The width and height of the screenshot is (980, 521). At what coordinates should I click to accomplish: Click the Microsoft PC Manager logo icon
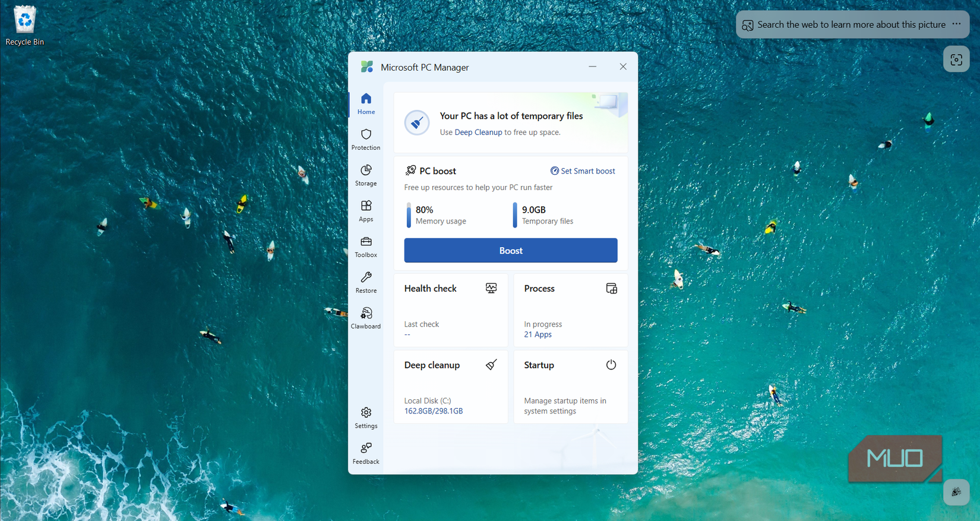coord(367,67)
